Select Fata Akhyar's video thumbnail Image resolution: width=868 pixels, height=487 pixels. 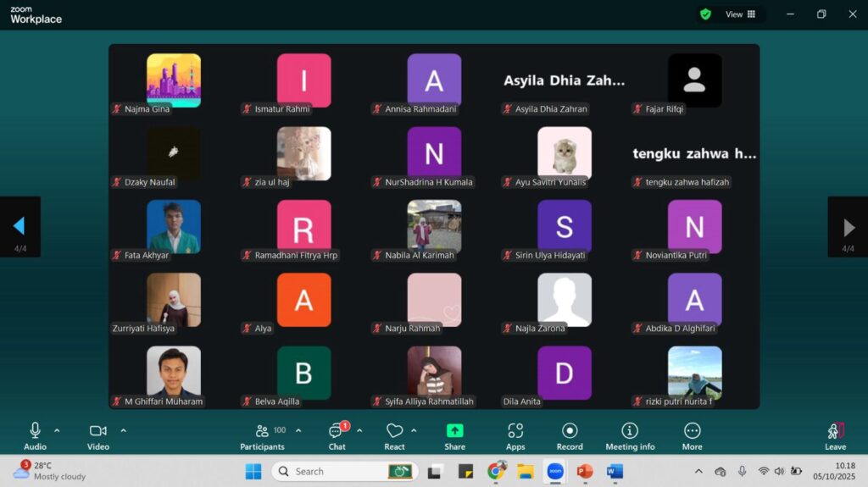(174, 227)
